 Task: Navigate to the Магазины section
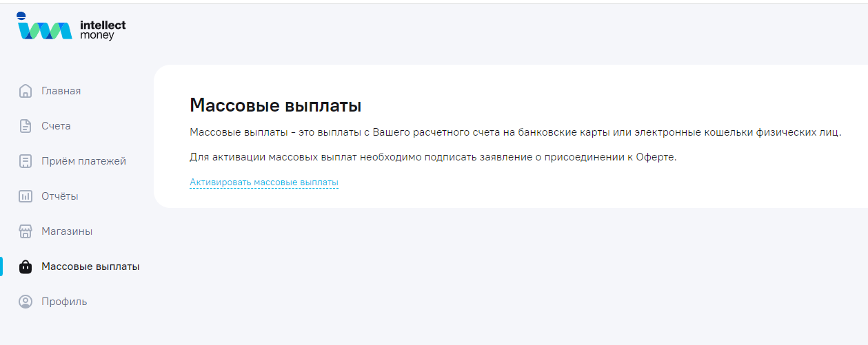(x=67, y=231)
